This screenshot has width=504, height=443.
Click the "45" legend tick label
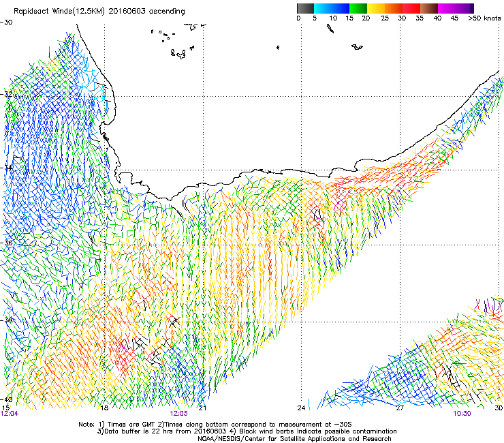pyautogui.click(x=454, y=18)
